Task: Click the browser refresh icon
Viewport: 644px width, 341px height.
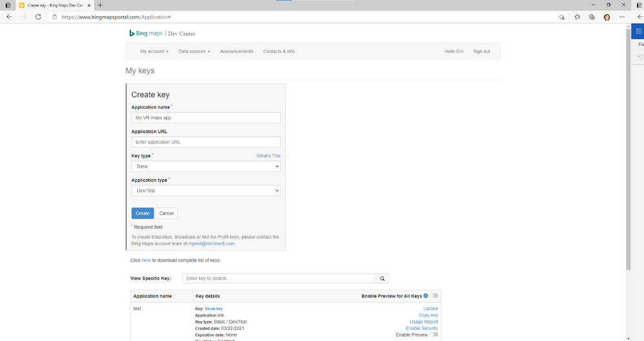Action: [x=38, y=17]
